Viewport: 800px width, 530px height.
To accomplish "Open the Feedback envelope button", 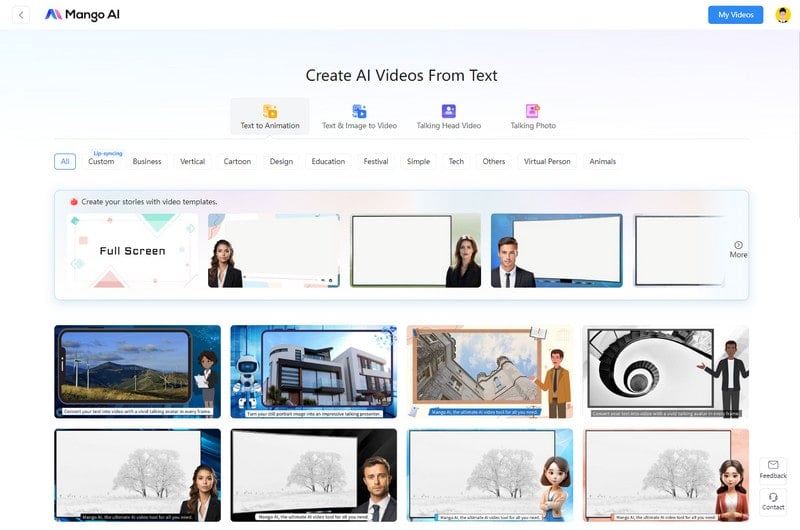I will 773,469.
